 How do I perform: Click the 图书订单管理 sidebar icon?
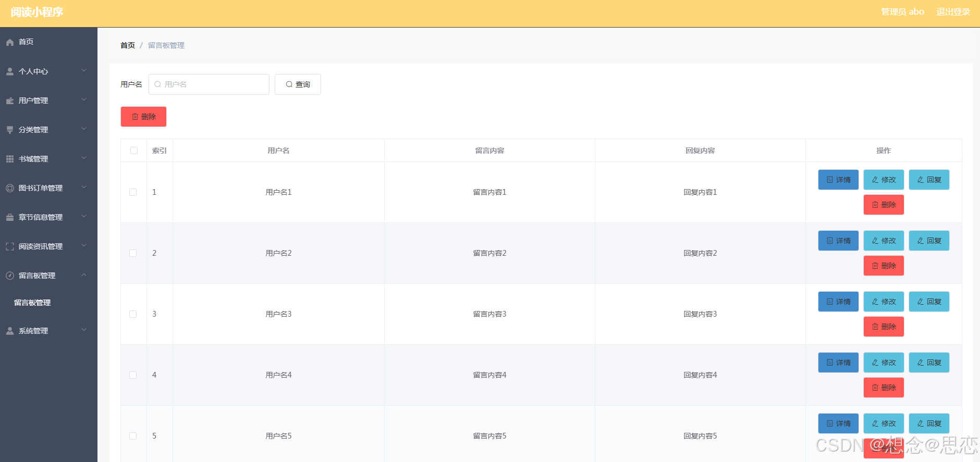pos(10,188)
